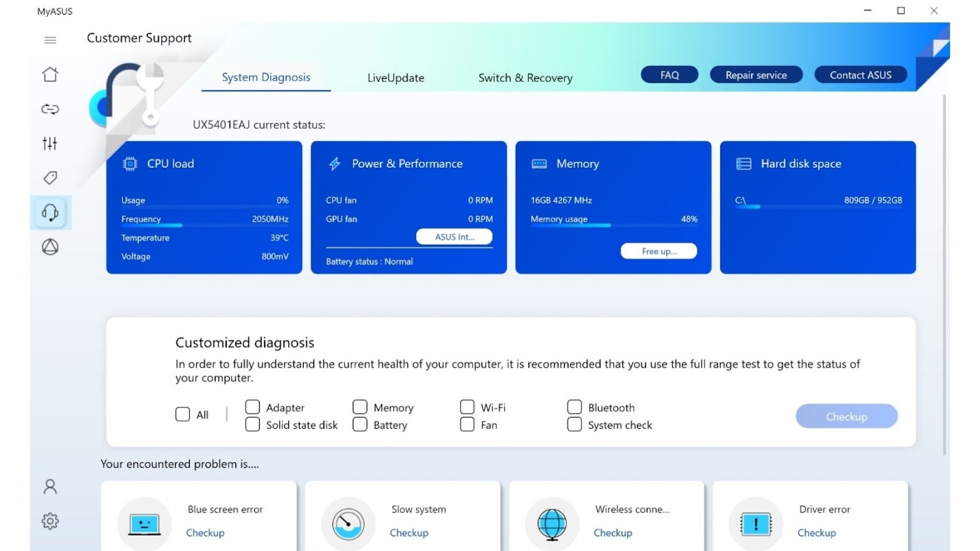Check the All diagnosis checkbox

(183, 414)
